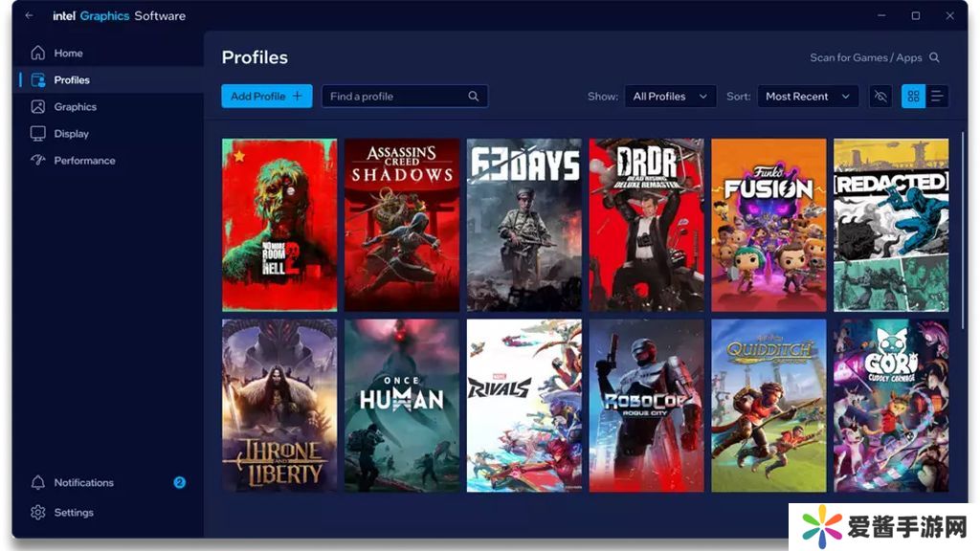Screen dimensions: 980x551
Task: Click the Performance gauge icon
Action: 38,161
